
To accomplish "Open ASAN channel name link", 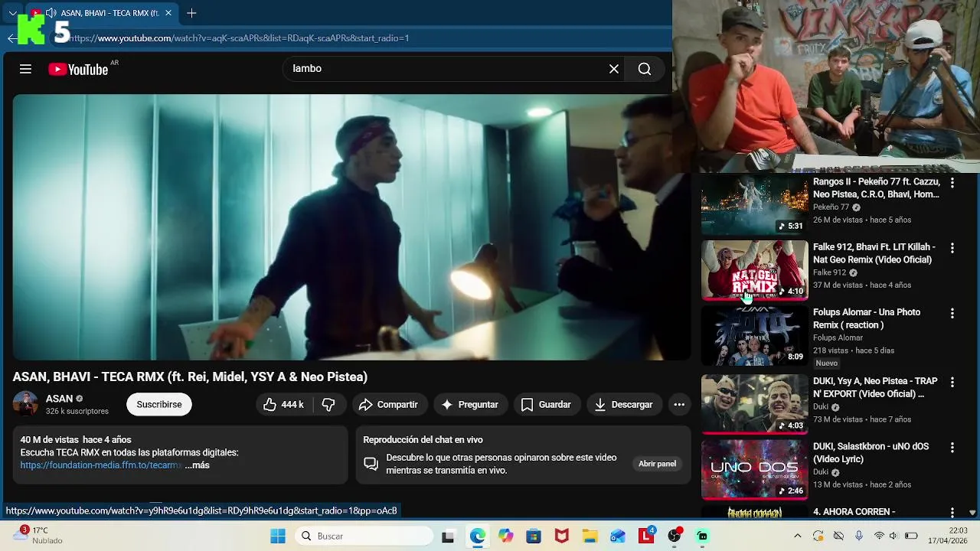I will (x=59, y=399).
